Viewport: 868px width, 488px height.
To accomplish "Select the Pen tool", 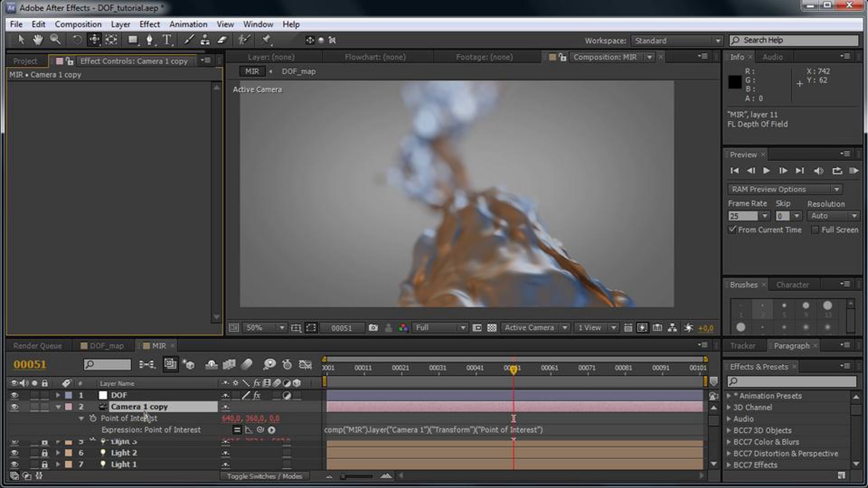I will (149, 40).
